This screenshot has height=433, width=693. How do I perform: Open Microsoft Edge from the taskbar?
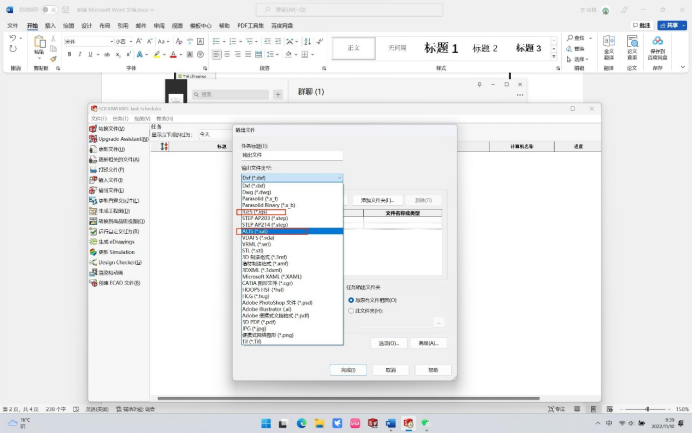(x=301, y=423)
